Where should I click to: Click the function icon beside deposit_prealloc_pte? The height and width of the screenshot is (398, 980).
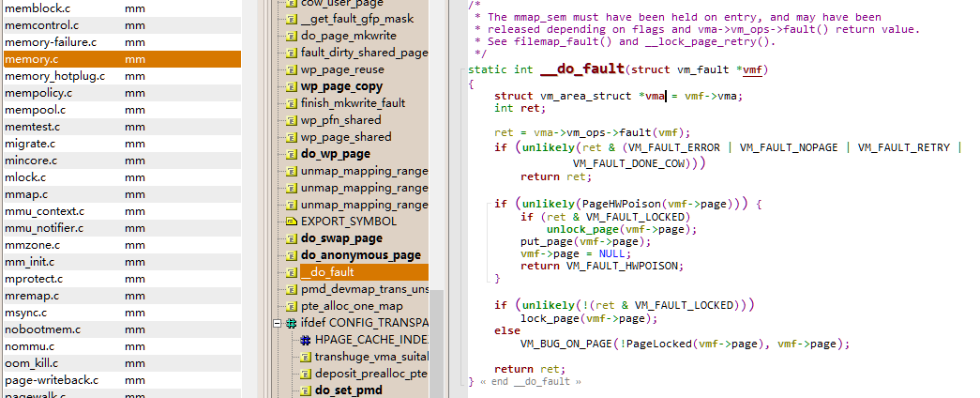click(306, 374)
